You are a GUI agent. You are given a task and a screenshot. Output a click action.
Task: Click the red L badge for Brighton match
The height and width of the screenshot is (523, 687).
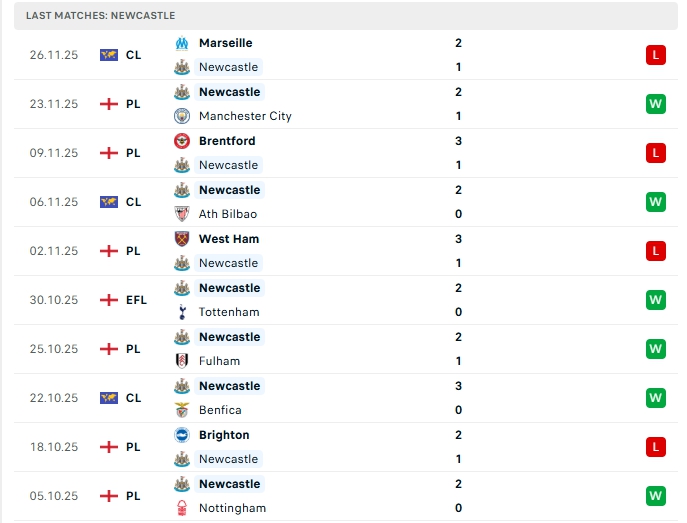(655, 447)
